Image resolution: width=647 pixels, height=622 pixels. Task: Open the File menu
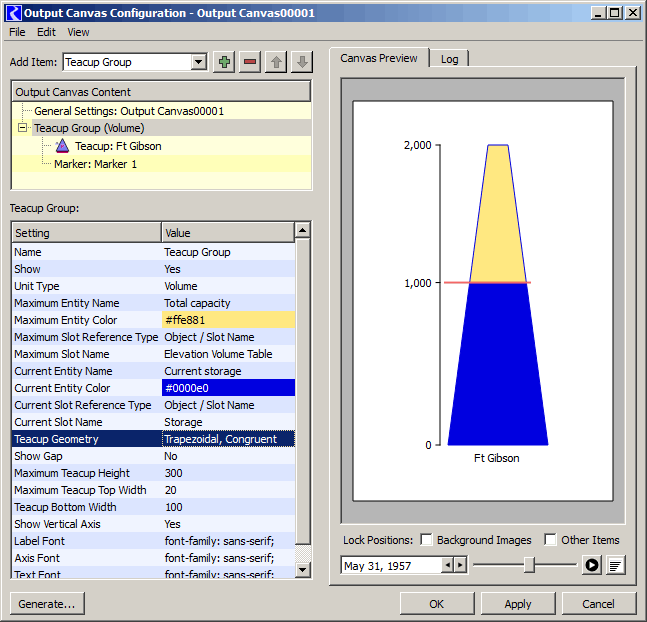[17, 32]
